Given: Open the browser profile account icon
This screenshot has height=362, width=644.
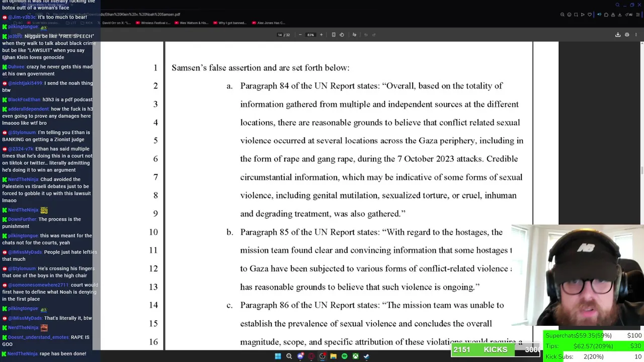Looking at the screenshot, I should click(613, 15).
